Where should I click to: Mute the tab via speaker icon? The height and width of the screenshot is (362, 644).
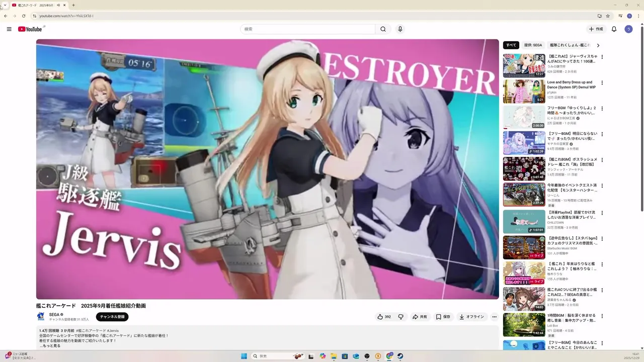pyautogui.click(x=58, y=5)
